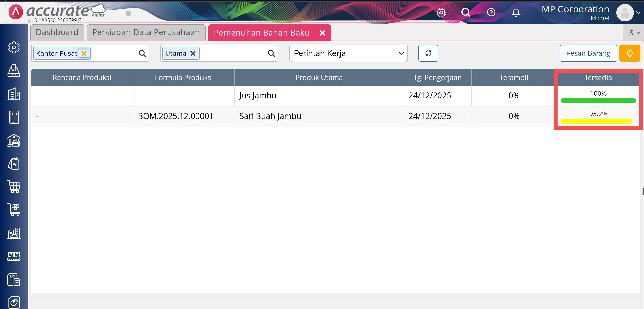Close the Pemenuhan Bahan Baku tab

[323, 33]
